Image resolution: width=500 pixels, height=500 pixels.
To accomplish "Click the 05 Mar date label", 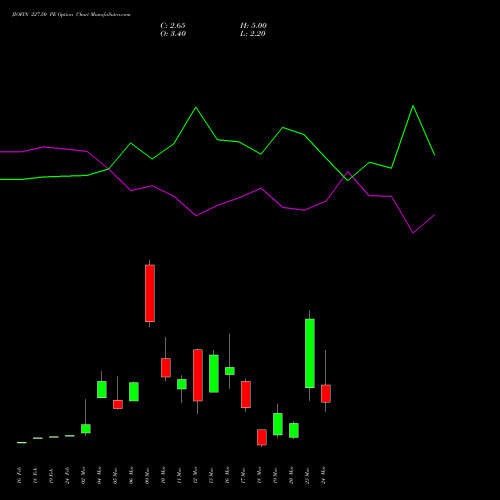I will 115,475.
